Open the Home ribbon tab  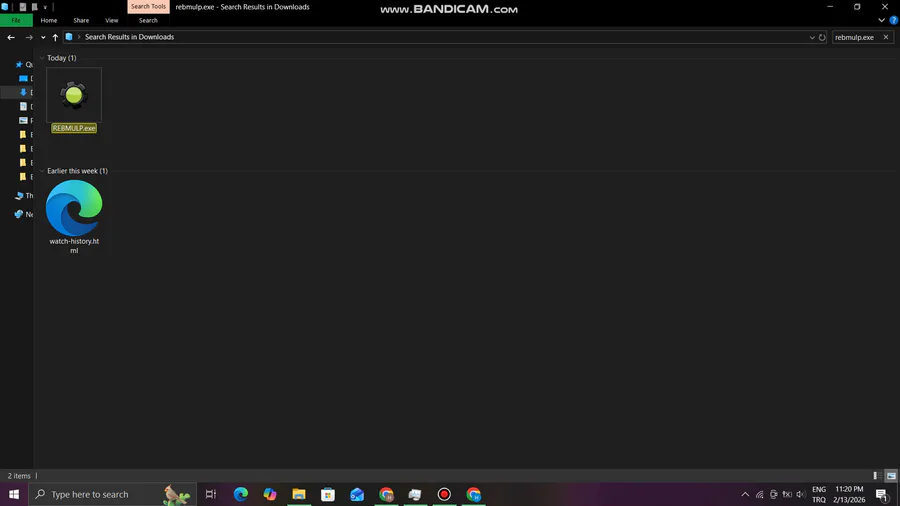(49, 20)
